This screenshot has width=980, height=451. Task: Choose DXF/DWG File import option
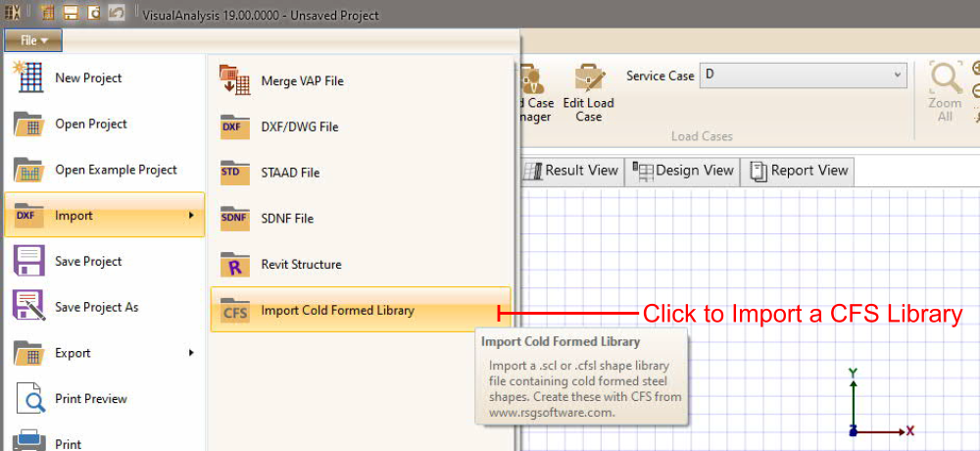(x=361, y=126)
